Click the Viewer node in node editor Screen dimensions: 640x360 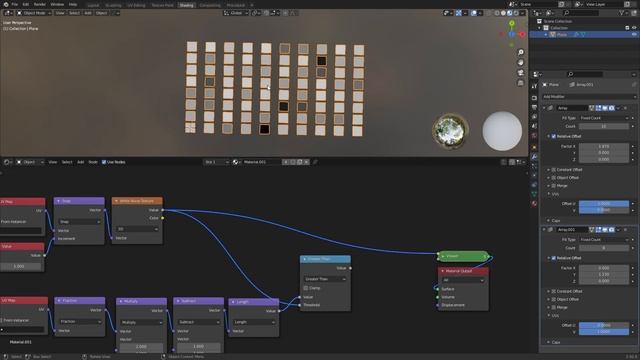coord(463,256)
